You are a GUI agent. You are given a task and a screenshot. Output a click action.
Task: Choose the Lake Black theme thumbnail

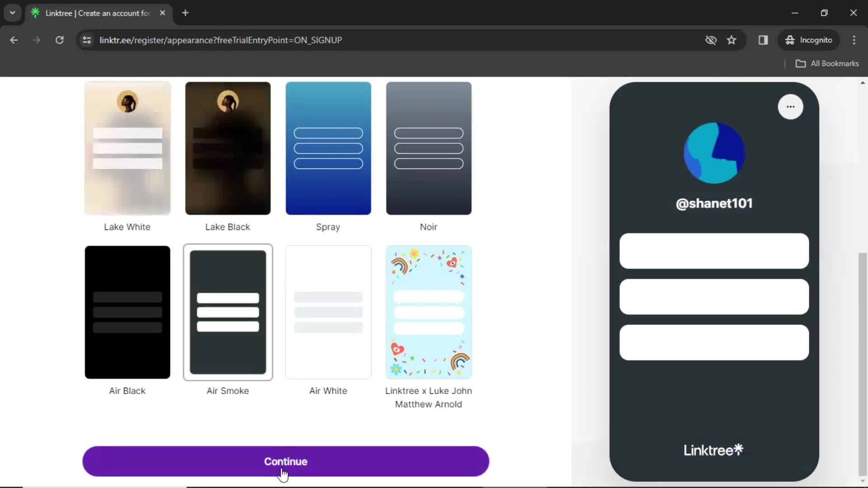click(x=228, y=148)
